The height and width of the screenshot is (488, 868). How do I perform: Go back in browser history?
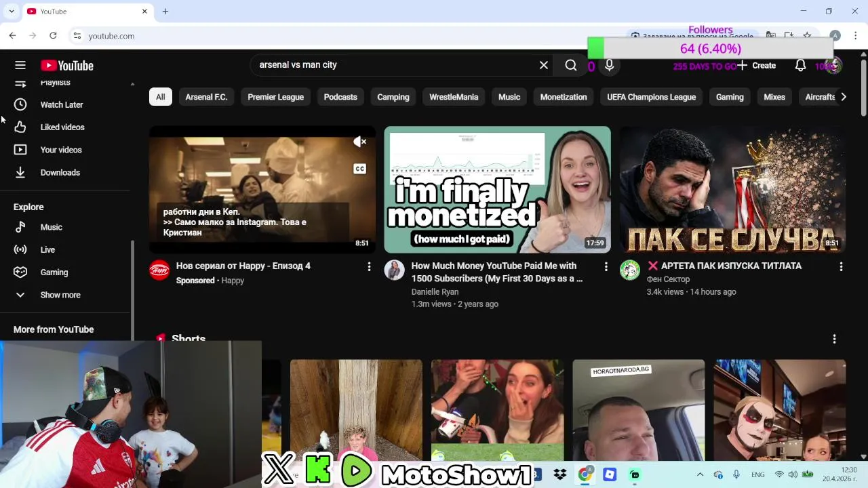tap(12, 35)
